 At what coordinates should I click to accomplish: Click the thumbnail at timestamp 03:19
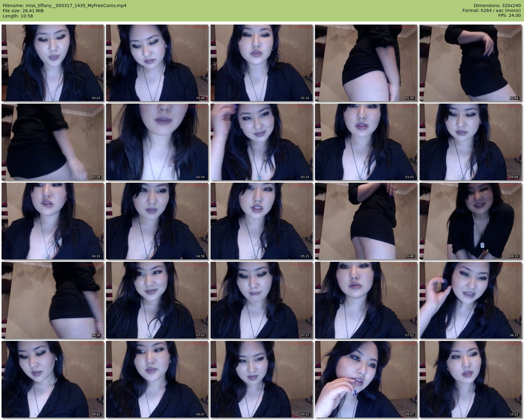click(x=262, y=142)
